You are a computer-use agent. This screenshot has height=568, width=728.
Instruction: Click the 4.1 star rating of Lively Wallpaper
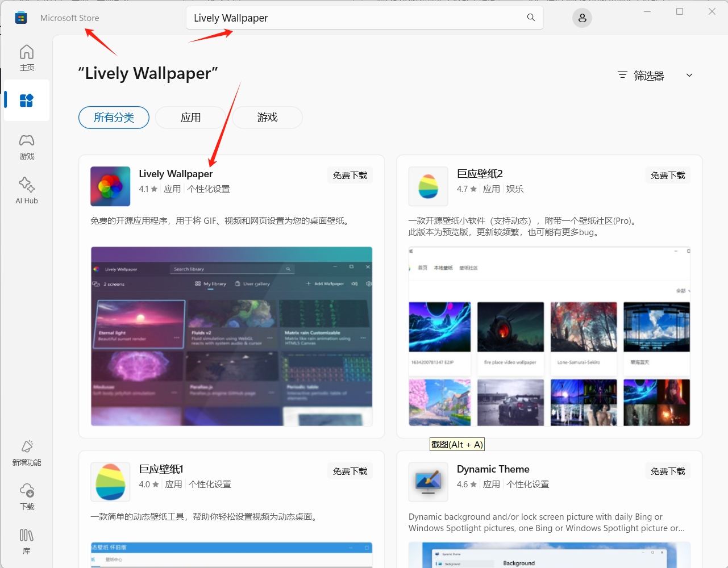pyautogui.click(x=149, y=189)
